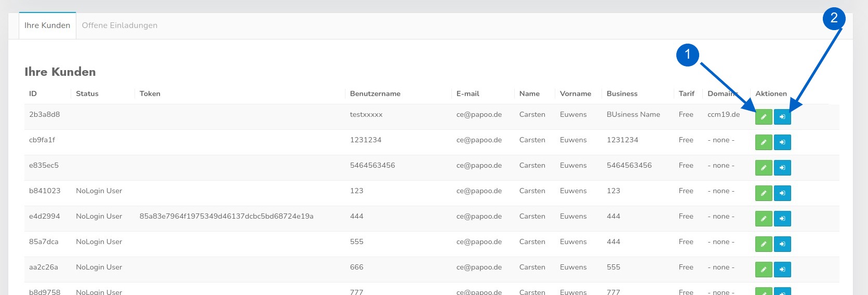
Task: Edit customer 85a7dca
Action: click(x=763, y=244)
